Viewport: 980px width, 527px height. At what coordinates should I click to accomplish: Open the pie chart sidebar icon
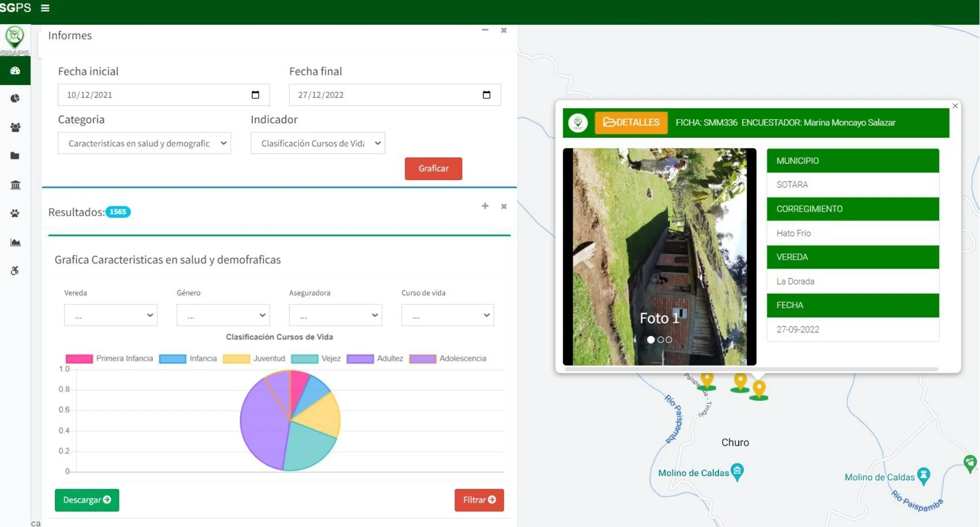point(15,99)
